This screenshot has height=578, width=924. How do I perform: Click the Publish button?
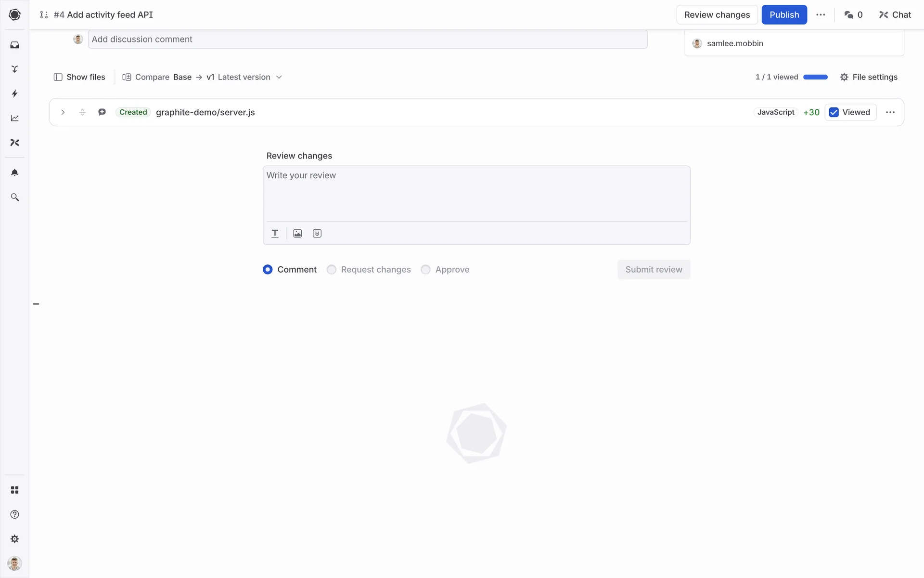[783, 15]
